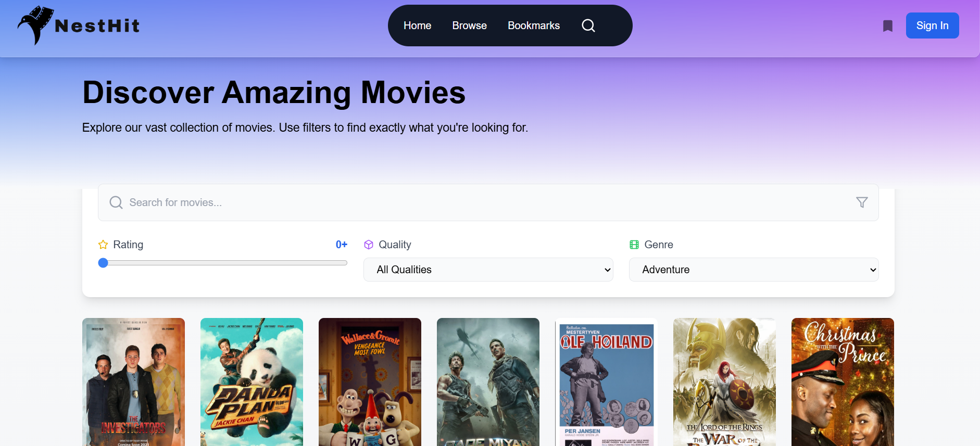Open Lord of the Rings War poster
Viewport: 980px width, 446px height.
[724, 382]
